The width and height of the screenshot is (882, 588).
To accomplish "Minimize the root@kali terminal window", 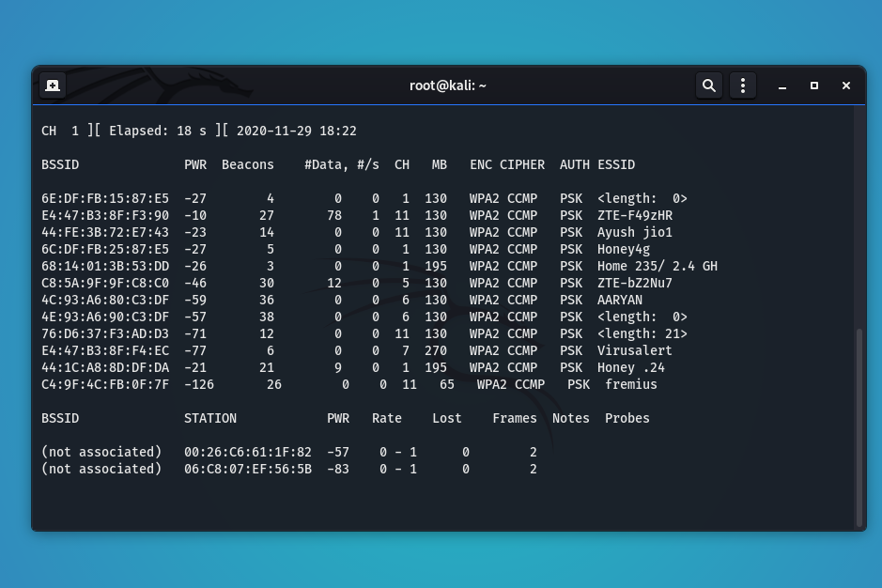I will 781,86.
